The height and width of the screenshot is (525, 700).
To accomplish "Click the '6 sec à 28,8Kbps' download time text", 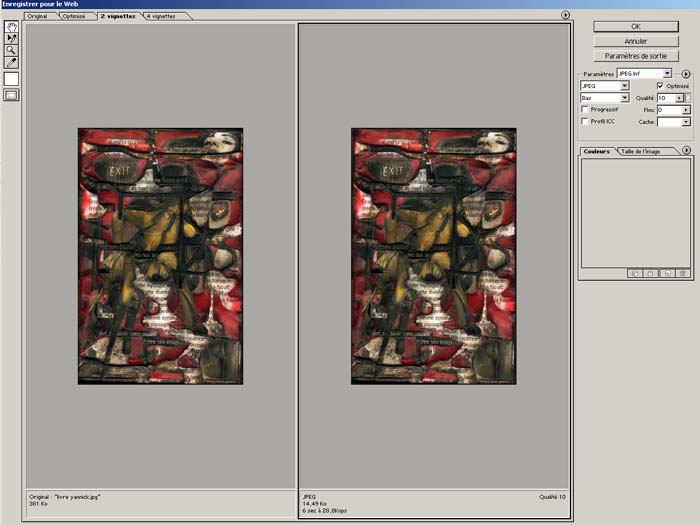I will point(324,510).
